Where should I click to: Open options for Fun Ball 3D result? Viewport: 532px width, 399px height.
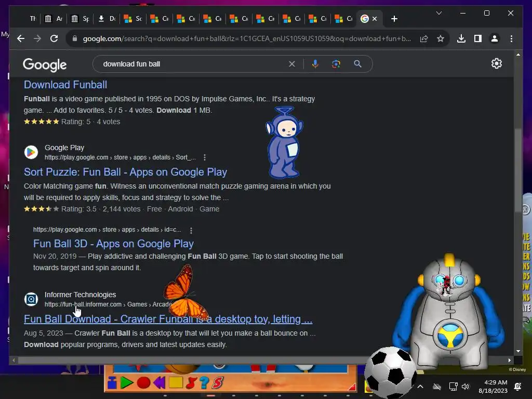tap(191, 230)
